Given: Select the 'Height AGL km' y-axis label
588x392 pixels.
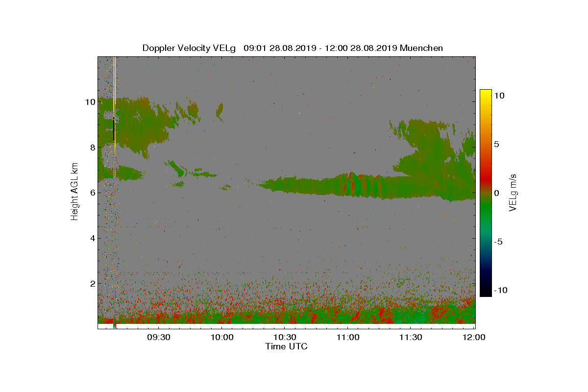Looking at the screenshot, I should tap(74, 192).
